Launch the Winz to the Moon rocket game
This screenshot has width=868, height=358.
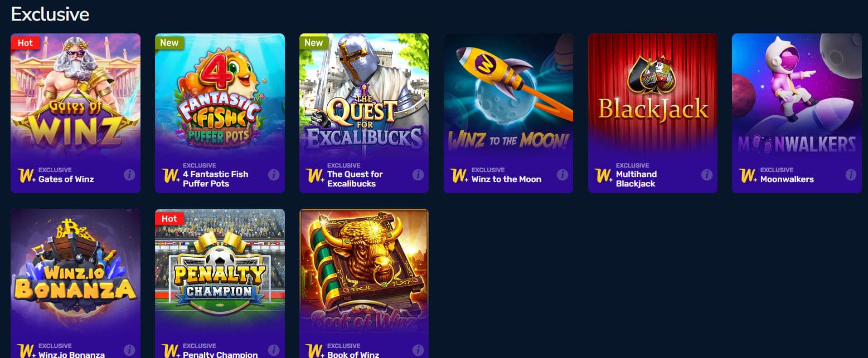click(508, 96)
